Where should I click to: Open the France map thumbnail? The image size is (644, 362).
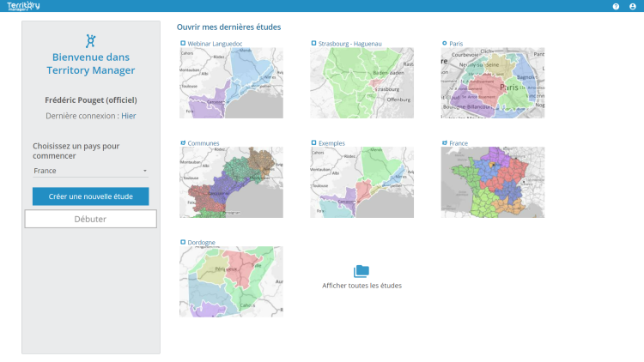pyautogui.click(x=492, y=183)
